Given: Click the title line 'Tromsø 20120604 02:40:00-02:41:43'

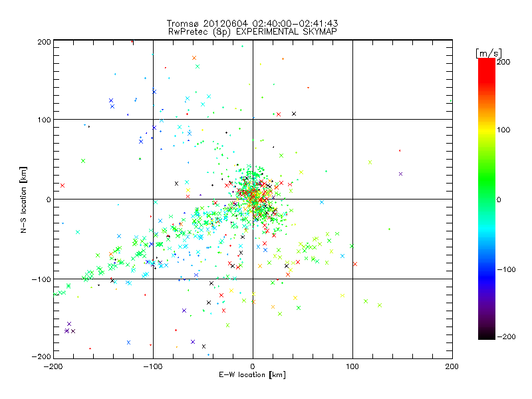Looking at the screenshot, I should [x=252, y=23].
